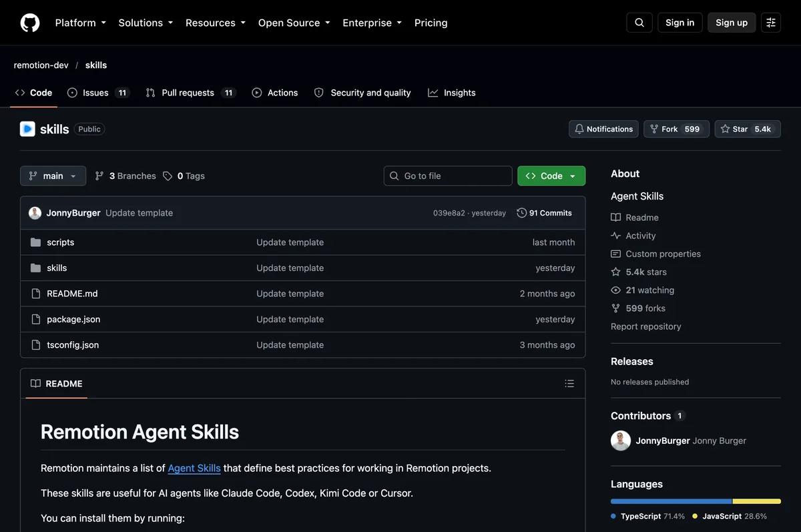The image size is (801, 532).
Task: Click the fork icon beside 599 forks
Action: click(x=615, y=308)
